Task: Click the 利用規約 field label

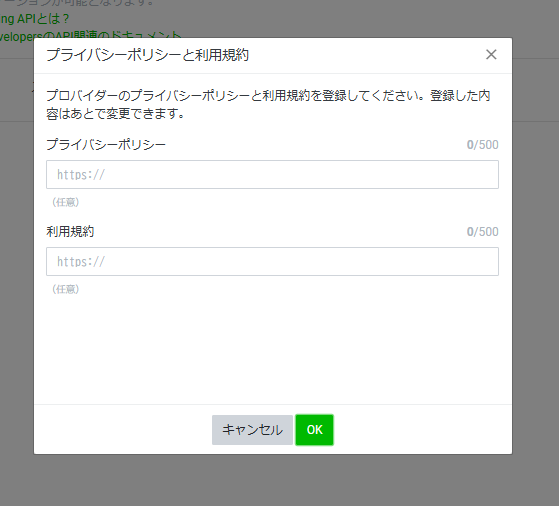Action: [x=70, y=231]
